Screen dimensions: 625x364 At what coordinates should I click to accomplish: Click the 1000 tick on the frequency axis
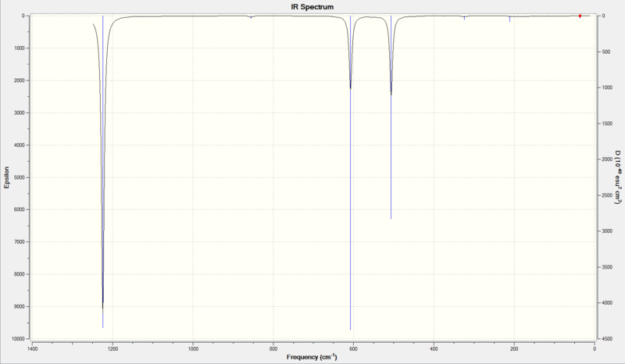193,349
